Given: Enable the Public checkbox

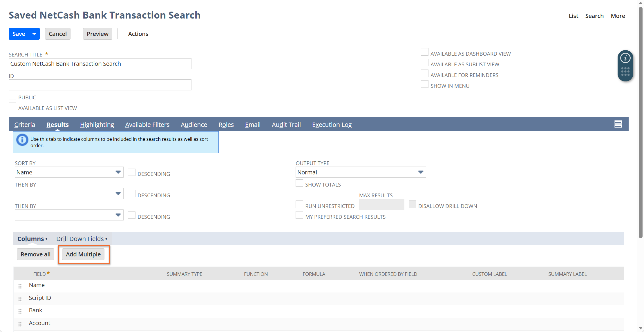Looking at the screenshot, I should pos(12,96).
